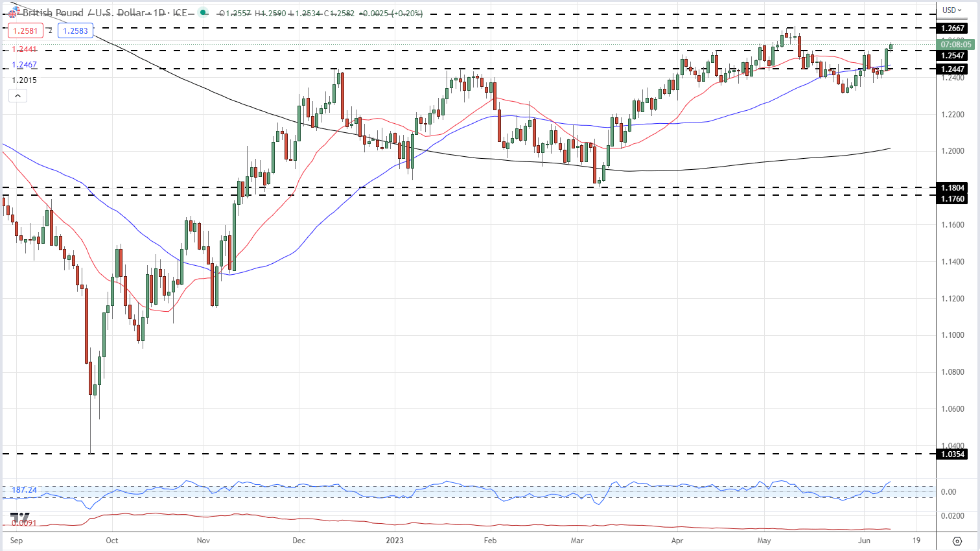
Task: Click the 07:08:05 countdown price label
Action: click(x=956, y=45)
